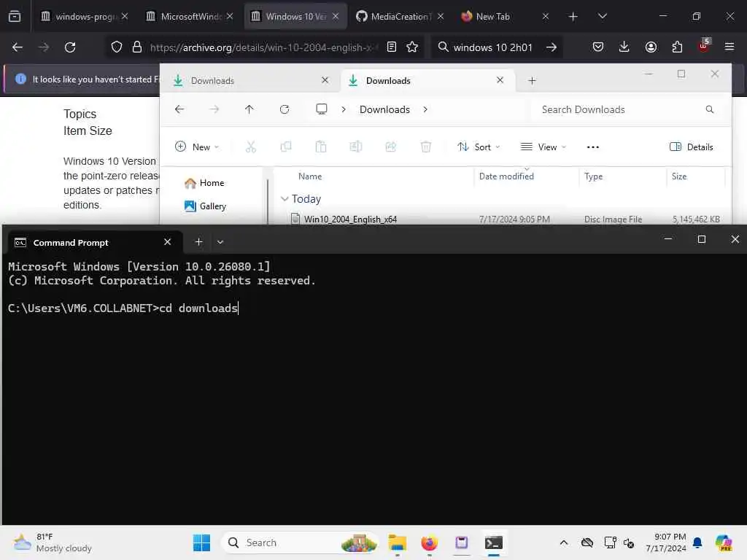Viewport: 747px width, 560px height.
Task: Open New item dropdown in Explorer
Action: 197,147
